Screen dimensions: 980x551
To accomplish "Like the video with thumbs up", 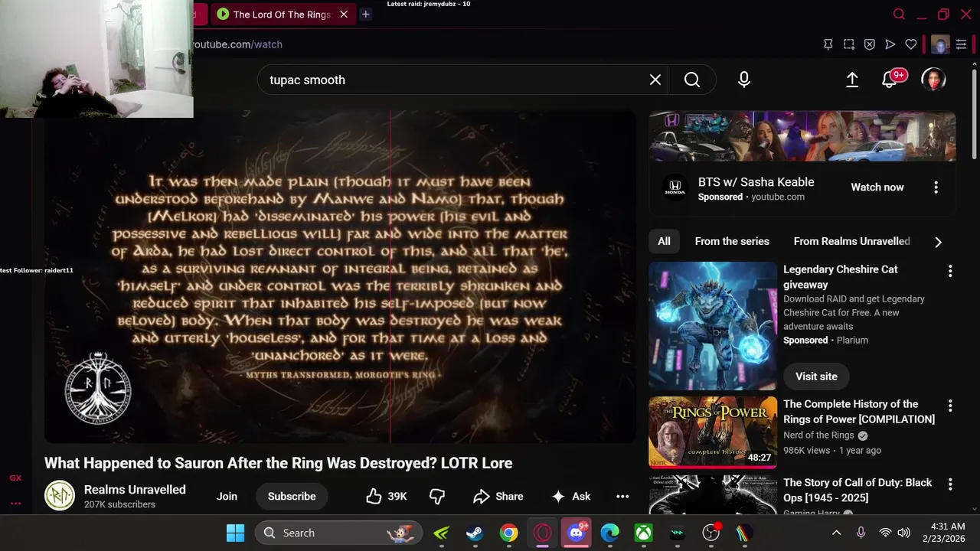I will pyautogui.click(x=387, y=496).
